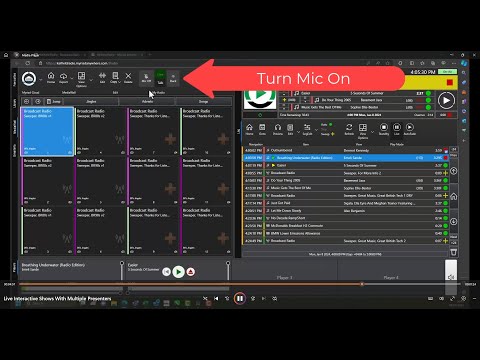Toggle the green On Air indicator
Screen dimensions: 480x360
[448, 72]
